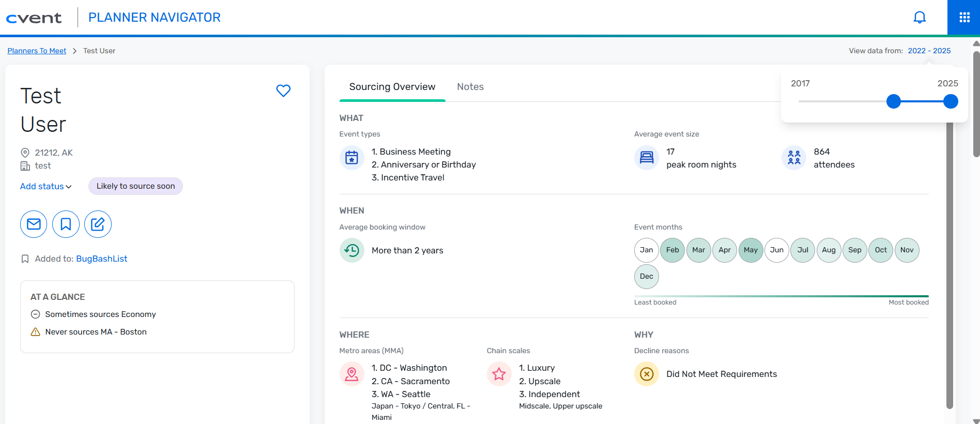
Task: Click the 3. Independent chain scale
Action: pos(549,394)
